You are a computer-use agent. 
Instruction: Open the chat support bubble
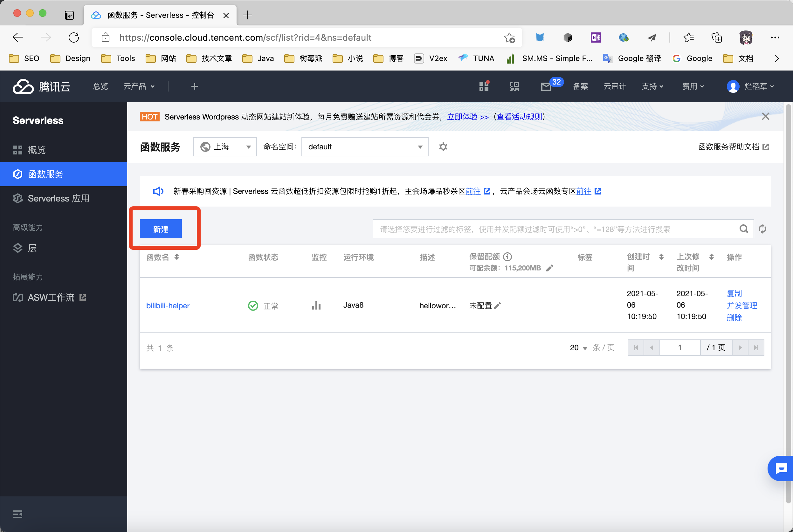click(x=781, y=468)
